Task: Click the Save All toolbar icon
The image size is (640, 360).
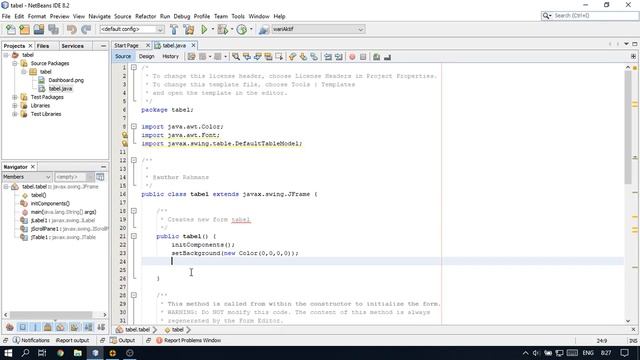Action: [x=53, y=29]
